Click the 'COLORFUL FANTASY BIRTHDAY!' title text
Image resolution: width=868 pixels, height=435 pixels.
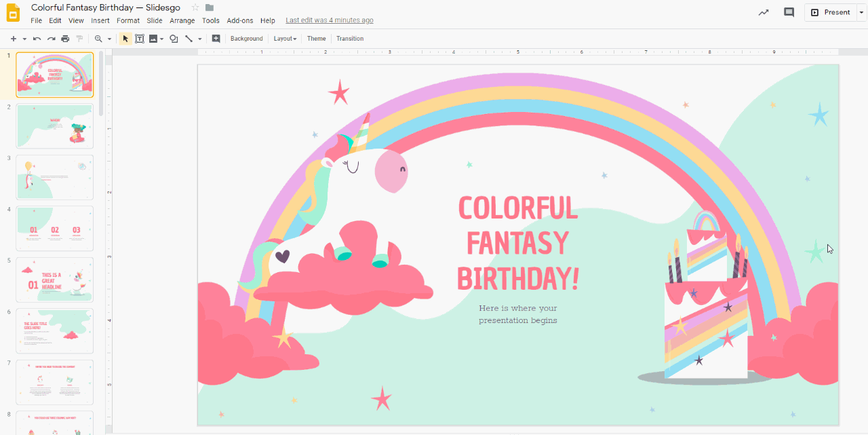518,243
